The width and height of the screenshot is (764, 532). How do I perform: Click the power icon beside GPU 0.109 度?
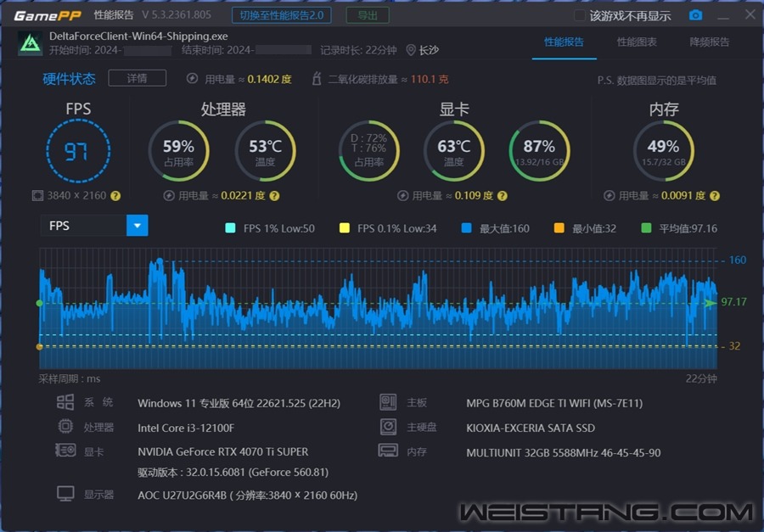[x=402, y=196]
